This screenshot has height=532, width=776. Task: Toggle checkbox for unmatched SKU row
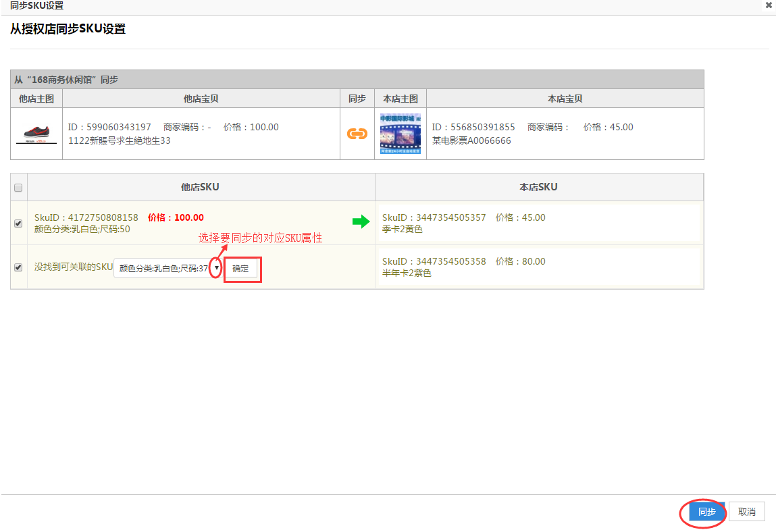tap(18, 267)
